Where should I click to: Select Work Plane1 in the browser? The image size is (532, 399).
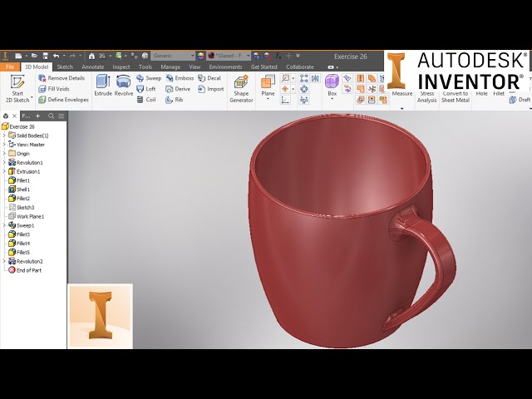point(26,216)
